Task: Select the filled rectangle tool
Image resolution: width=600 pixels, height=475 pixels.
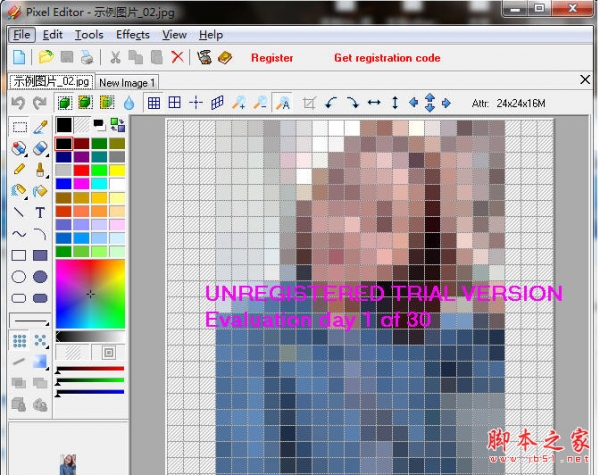Action: [x=40, y=255]
